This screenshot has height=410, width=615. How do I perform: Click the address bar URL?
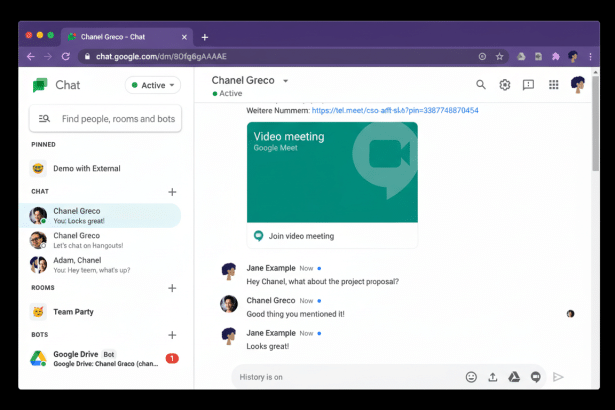[x=161, y=56]
